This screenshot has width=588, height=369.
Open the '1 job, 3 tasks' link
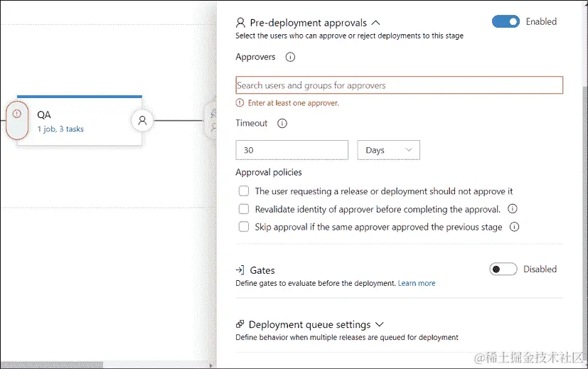point(60,129)
